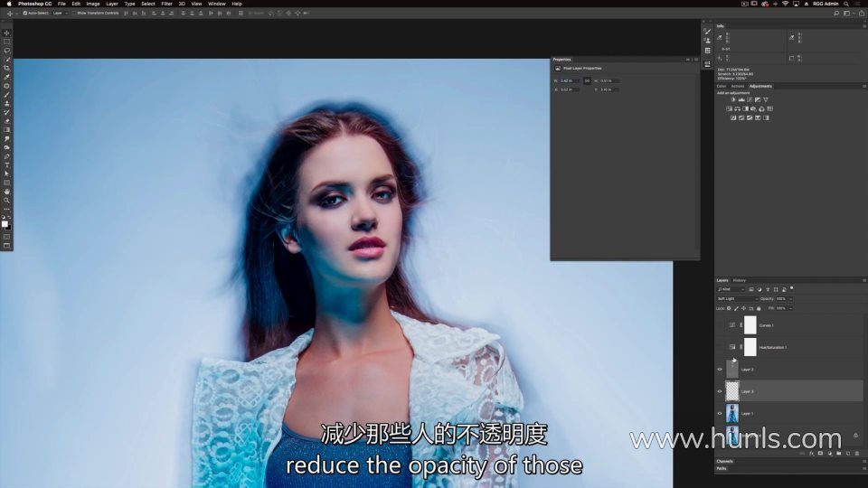Add a Vibrance adjustment
Screen dimensions: 868x488
(x=766, y=99)
